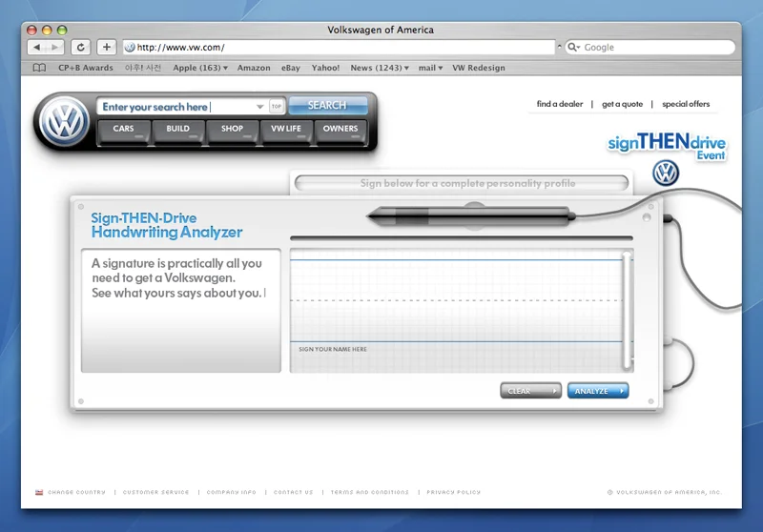The height and width of the screenshot is (532, 763).
Task: Click the browser Forward arrow button
Action: pos(55,47)
